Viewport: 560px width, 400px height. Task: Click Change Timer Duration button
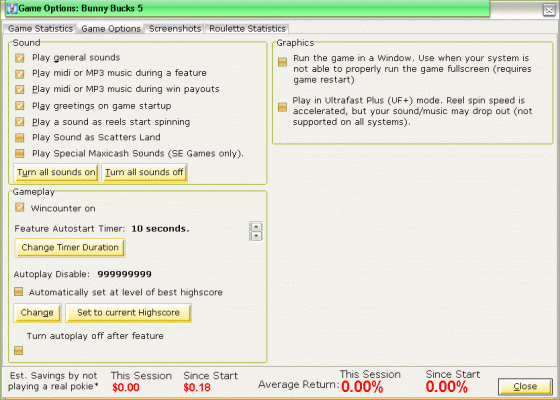[70, 248]
